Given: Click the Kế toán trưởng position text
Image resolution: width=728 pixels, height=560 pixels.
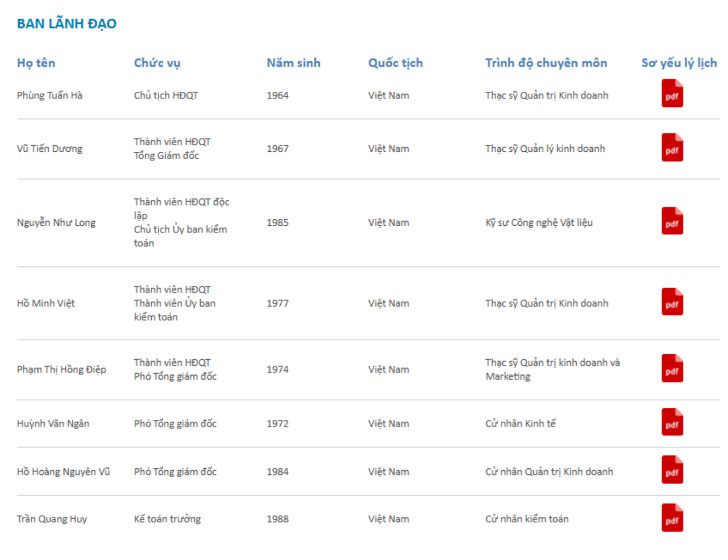Looking at the screenshot, I should point(167,519).
